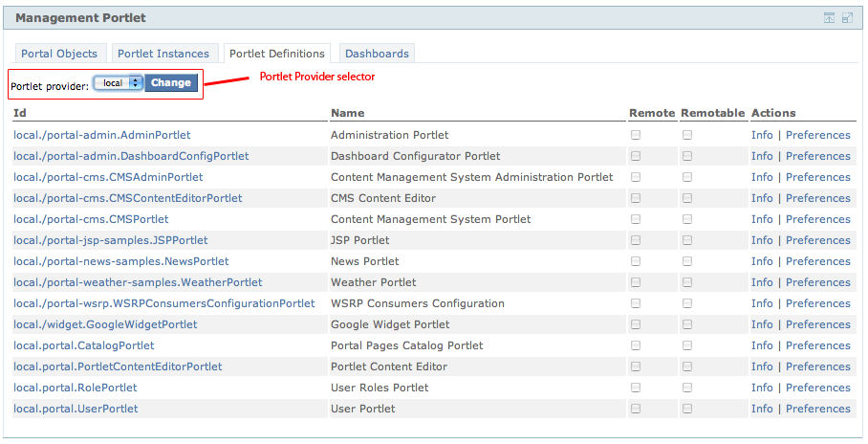Tick Remotable checkbox for CMS Content Editor
The image size is (868, 444).
pyautogui.click(x=687, y=198)
